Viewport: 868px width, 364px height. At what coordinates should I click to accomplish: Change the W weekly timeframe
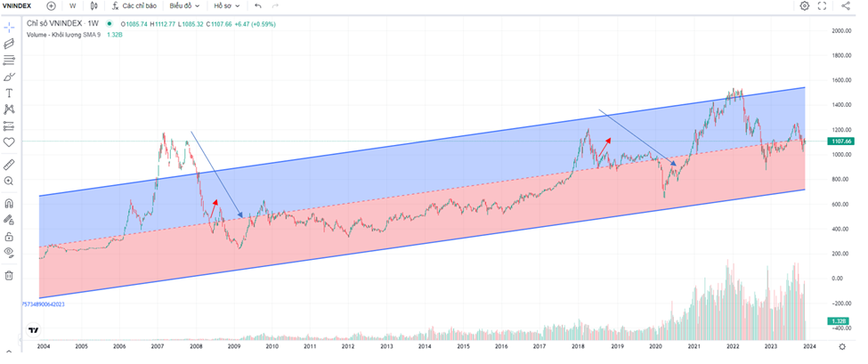click(x=72, y=5)
